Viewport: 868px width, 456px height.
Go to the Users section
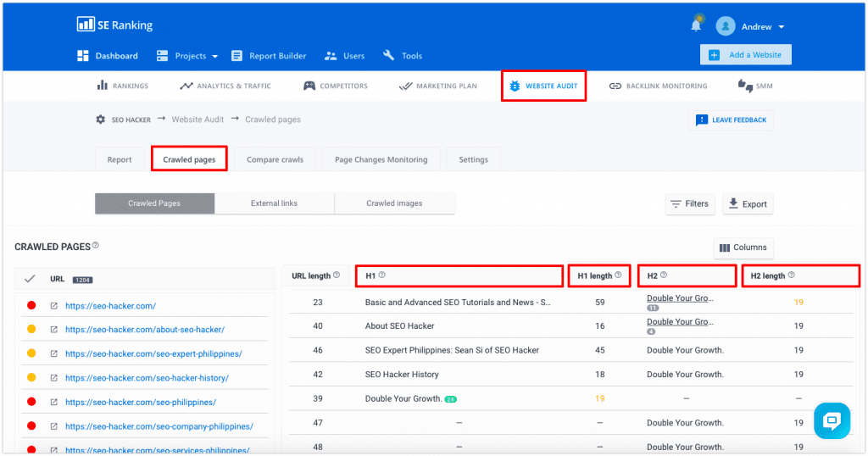click(x=344, y=55)
